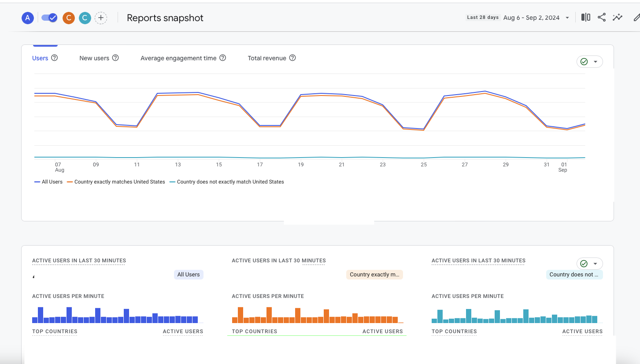Click the 'Country exactly m...' comparison chip

(374, 275)
